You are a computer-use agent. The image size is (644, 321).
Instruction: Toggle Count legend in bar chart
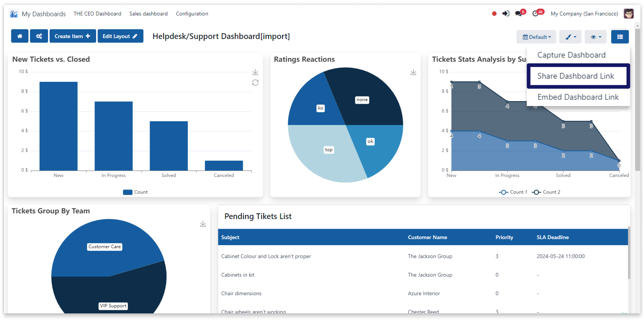135,192
